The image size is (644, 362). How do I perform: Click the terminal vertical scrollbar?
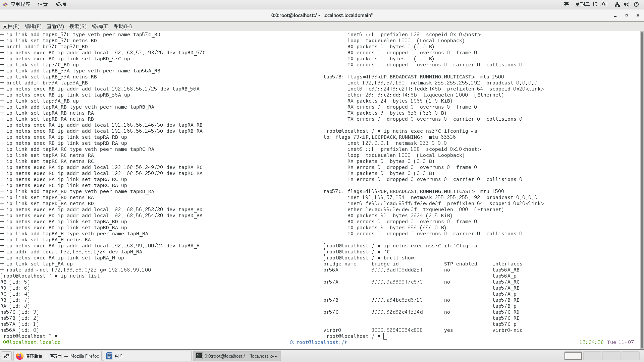click(642, 189)
